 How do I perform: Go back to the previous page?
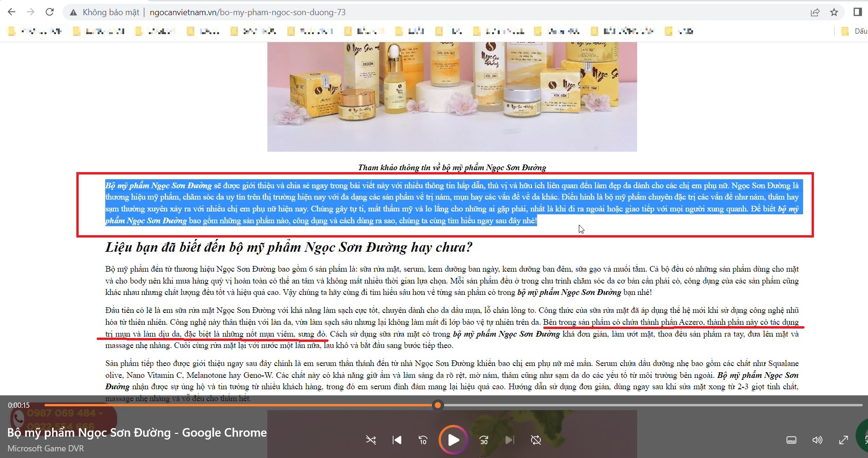pyautogui.click(x=12, y=12)
